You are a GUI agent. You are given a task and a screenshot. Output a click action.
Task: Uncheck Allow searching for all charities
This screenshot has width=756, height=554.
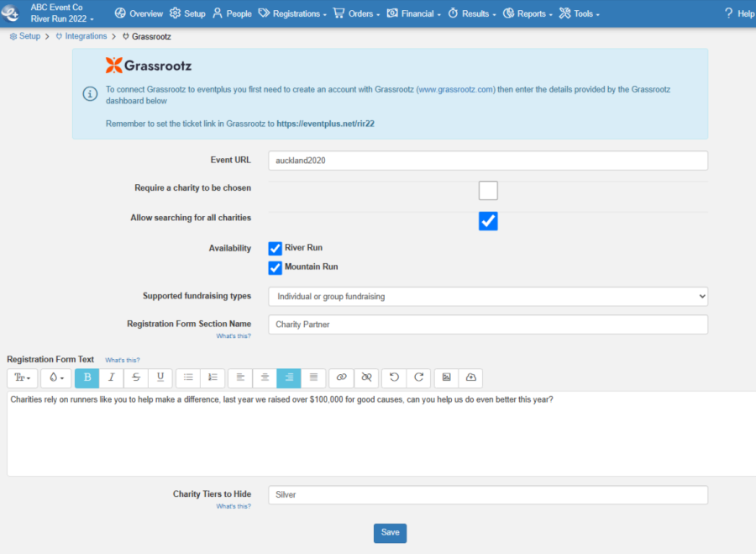488,221
